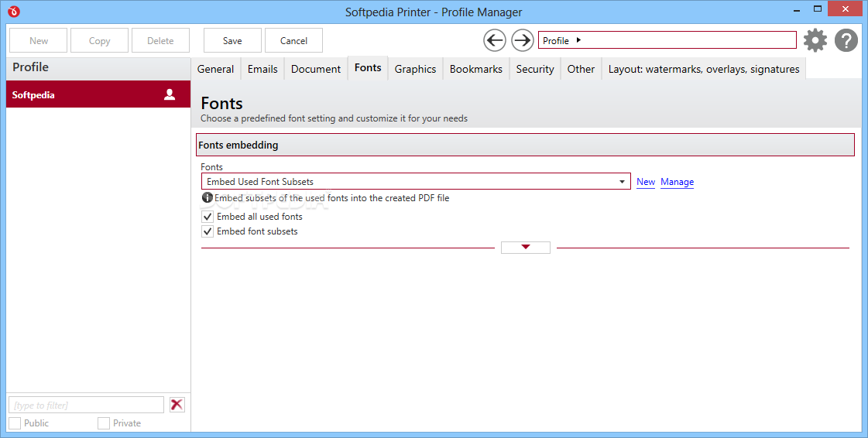Image resolution: width=868 pixels, height=438 pixels.
Task: Switch to the Document tab
Action: click(316, 69)
